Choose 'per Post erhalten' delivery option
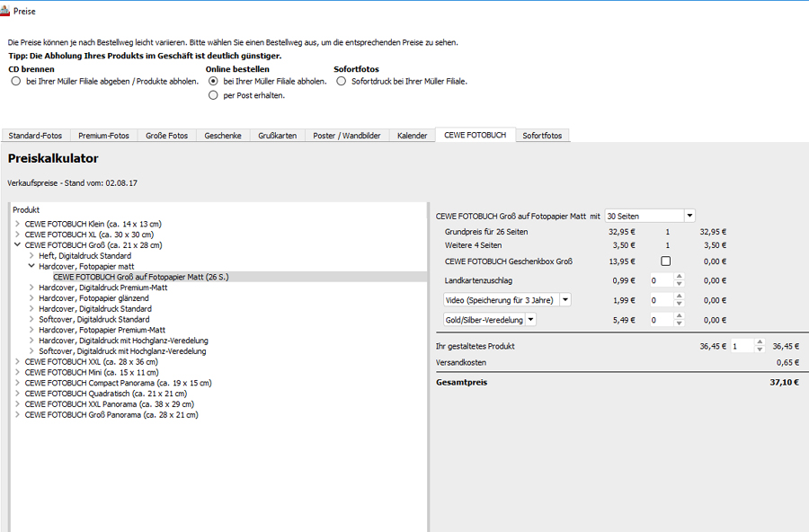The image size is (809, 532). click(x=213, y=95)
